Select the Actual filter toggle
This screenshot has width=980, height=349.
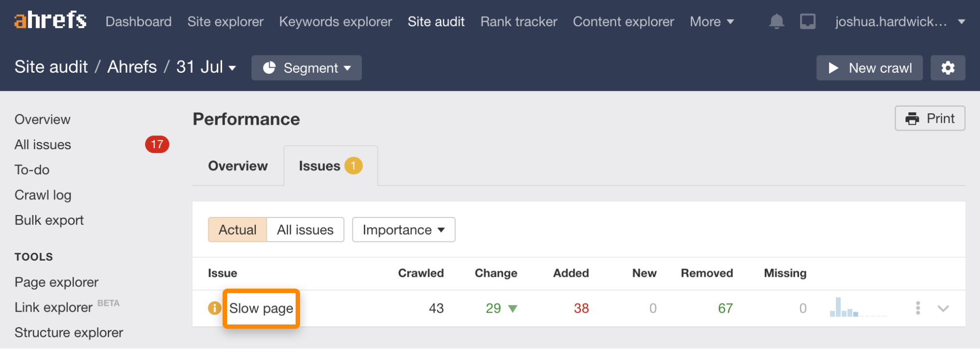click(x=237, y=230)
